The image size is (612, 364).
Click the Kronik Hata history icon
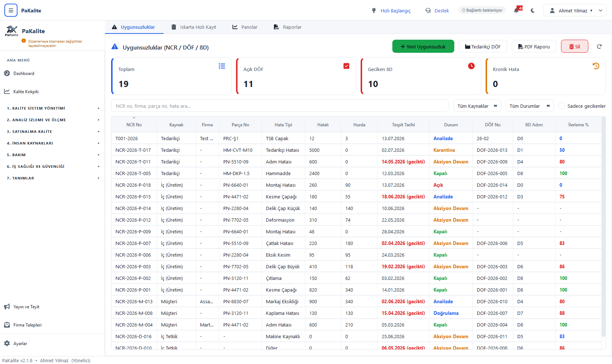tap(596, 66)
